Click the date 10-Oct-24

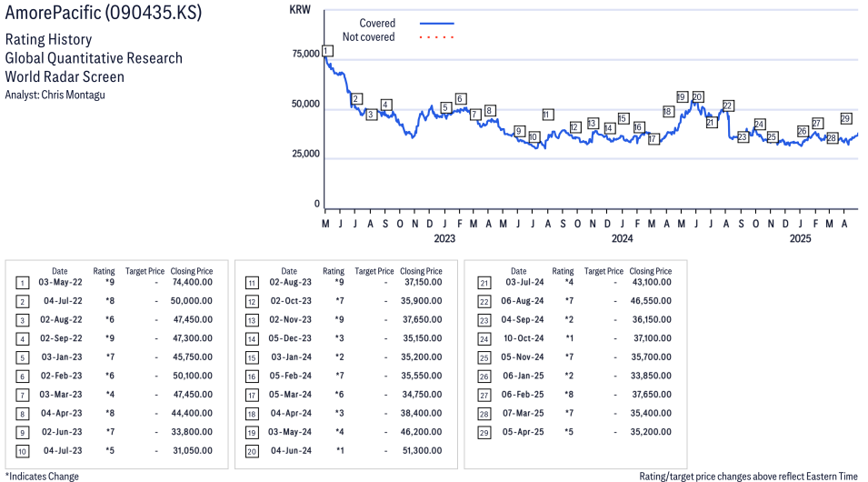524,338
